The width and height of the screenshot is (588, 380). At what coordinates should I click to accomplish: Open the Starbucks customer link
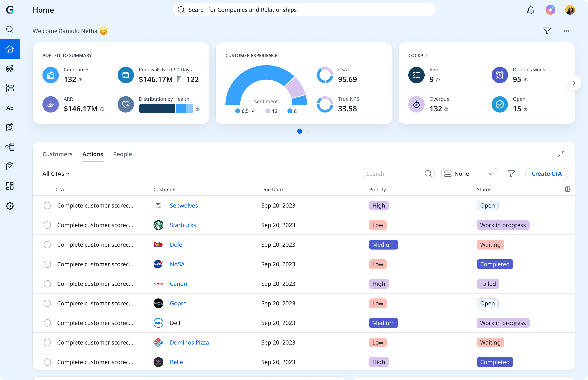[x=183, y=225]
